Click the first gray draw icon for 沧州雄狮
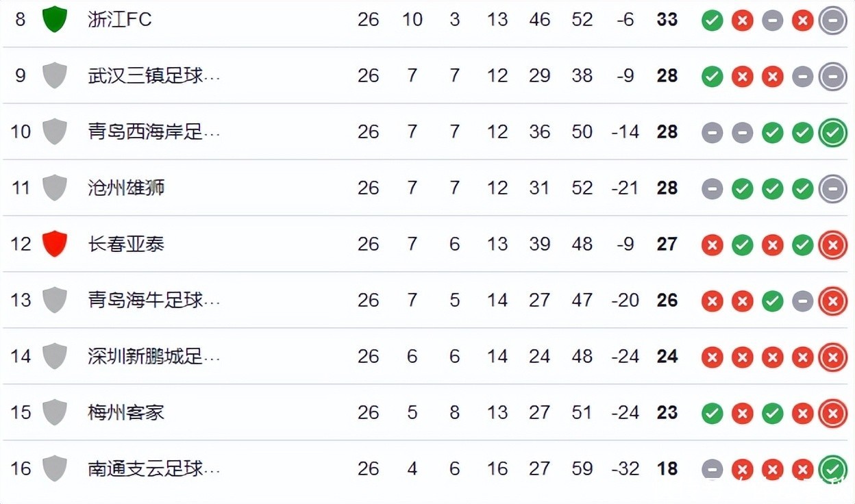The width and height of the screenshot is (855, 504). 712,188
